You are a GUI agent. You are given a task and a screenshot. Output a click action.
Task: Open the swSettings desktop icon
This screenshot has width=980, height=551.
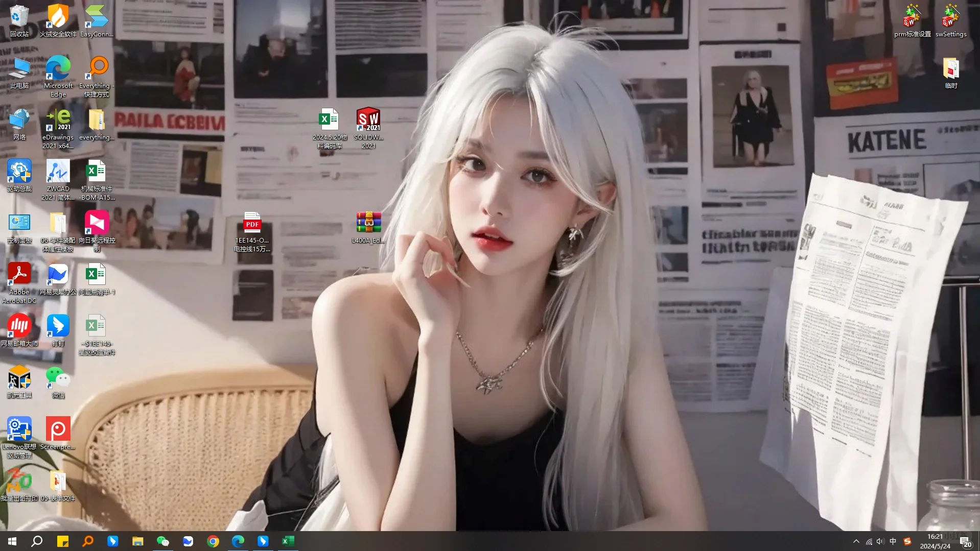pyautogui.click(x=951, y=20)
